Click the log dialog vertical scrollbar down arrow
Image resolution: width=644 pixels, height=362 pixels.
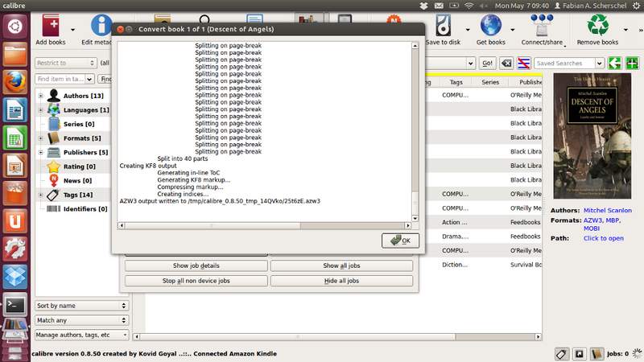click(x=415, y=218)
